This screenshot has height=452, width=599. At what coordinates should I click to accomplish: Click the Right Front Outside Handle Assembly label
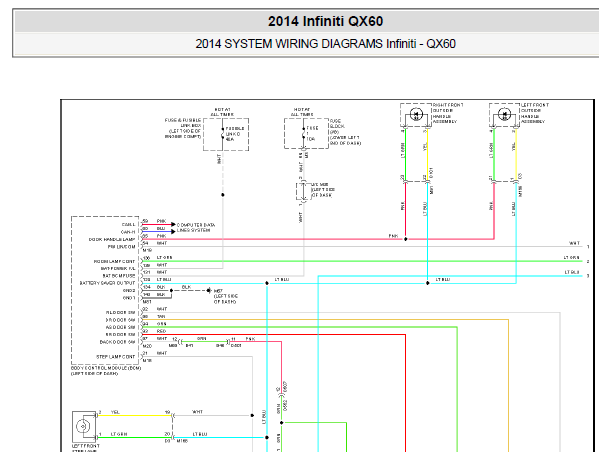click(448, 113)
